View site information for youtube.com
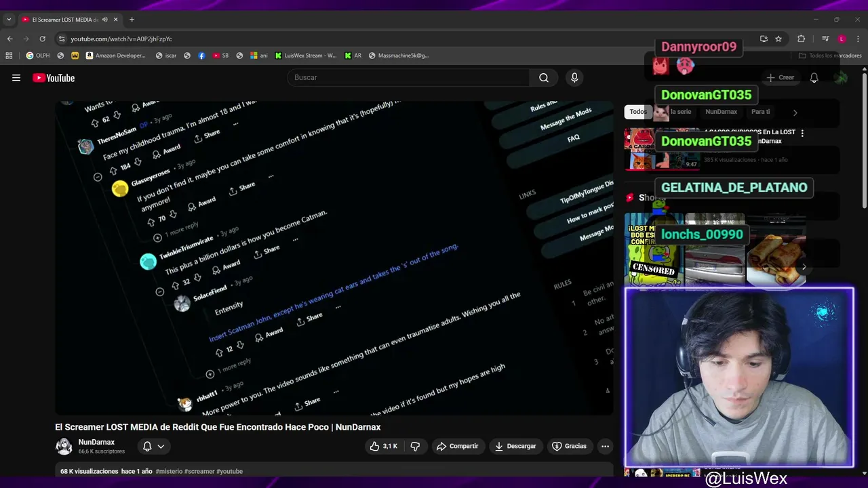868x488 pixels. tap(62, 39)
